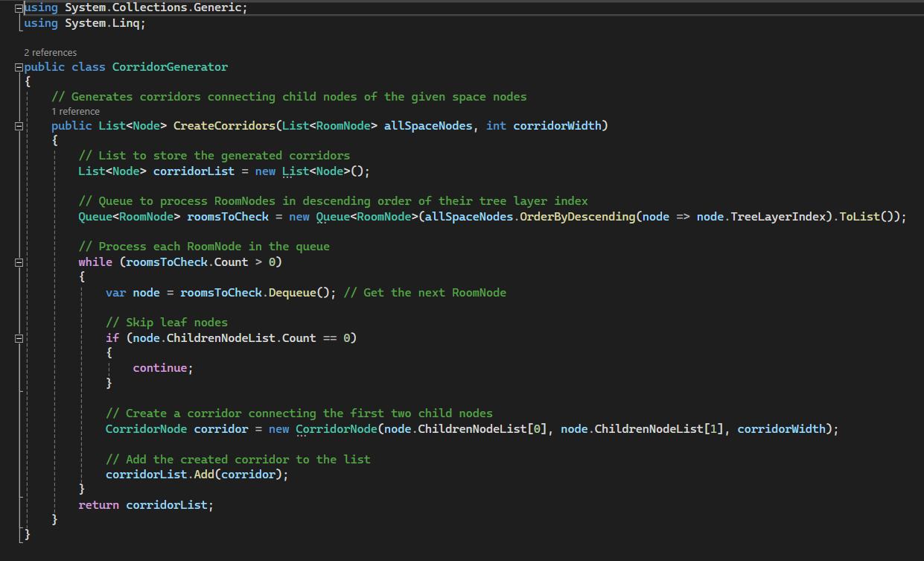The image size is (924, 561).
Task: Click the TreeLayerIndex property
Action: coord(778,217)
